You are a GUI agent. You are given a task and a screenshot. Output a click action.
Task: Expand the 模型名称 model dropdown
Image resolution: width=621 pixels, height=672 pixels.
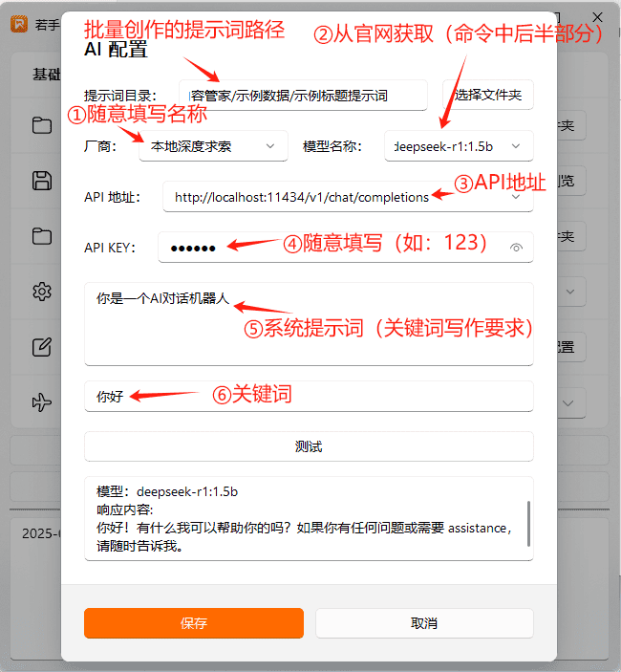(459, 146)
